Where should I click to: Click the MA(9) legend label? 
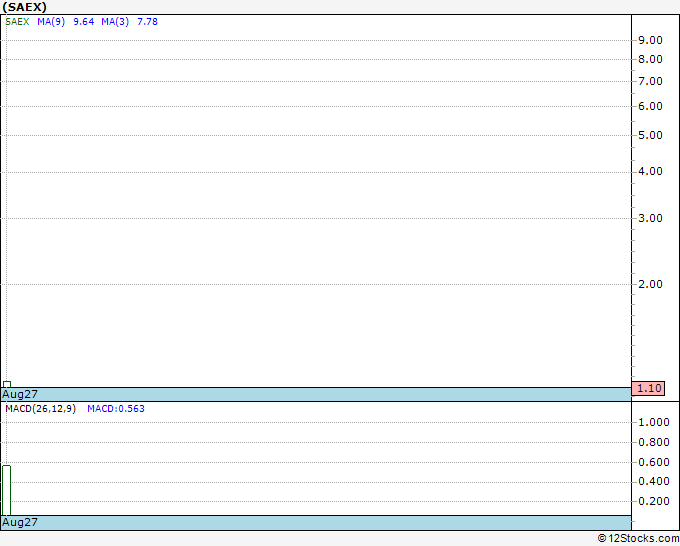pos(51,22)
